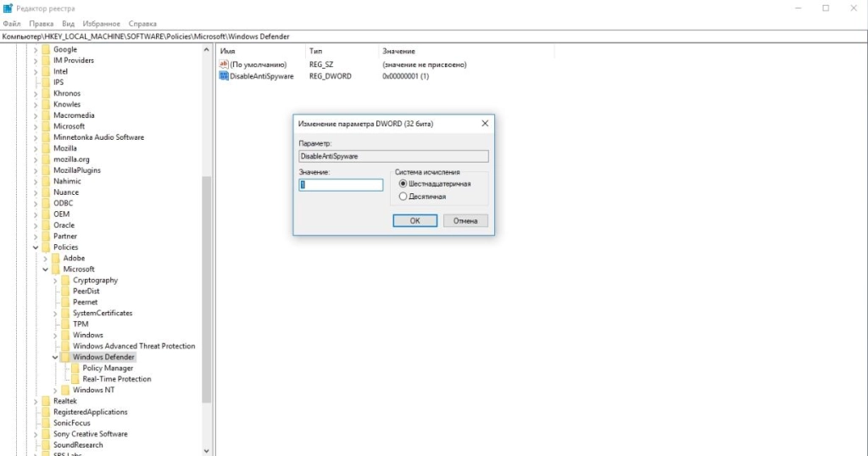Viewport: 868px width, 456px height.
Task: Select the MozillaPlugins key
Action: (77, 170)
